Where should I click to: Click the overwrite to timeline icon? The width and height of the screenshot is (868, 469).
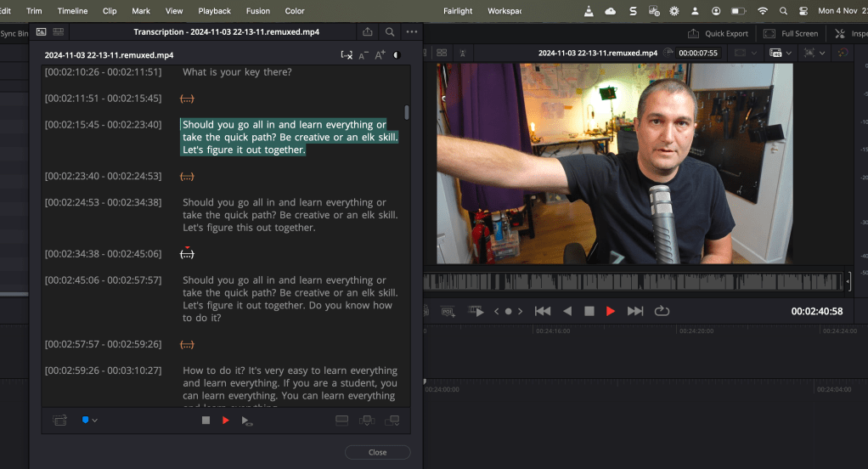point(392,421)
